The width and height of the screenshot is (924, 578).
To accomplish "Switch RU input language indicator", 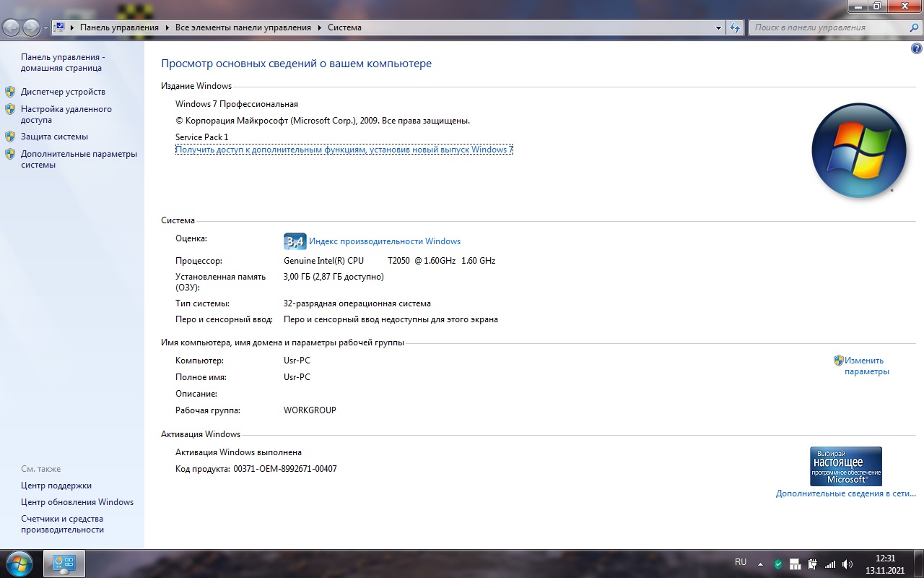I will (x=741, y=562).
